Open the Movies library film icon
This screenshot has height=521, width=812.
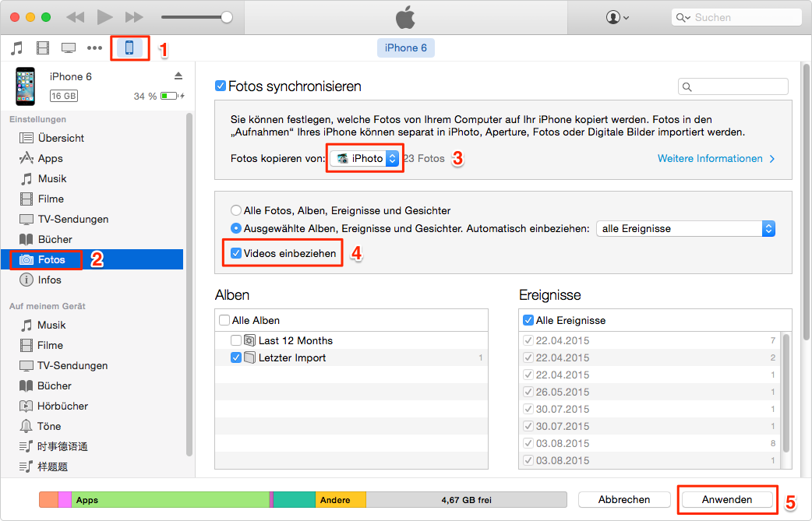pyautogui.click(x=42, y=48)
